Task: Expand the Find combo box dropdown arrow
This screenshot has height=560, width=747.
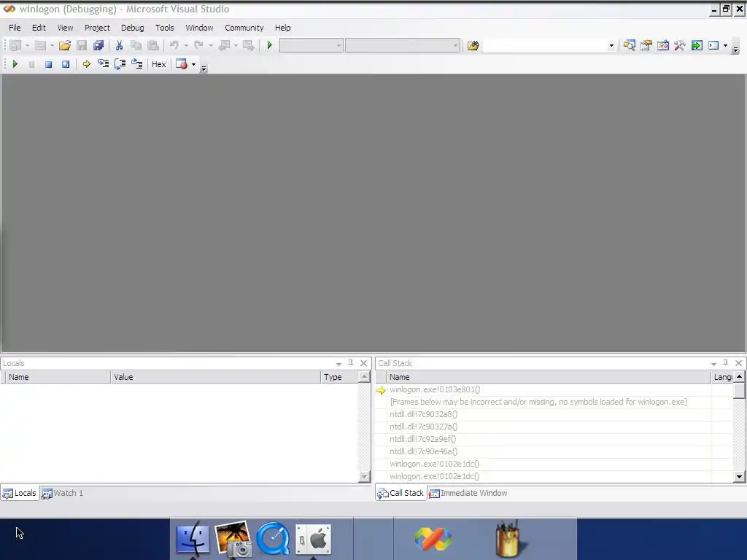Action: coord(611,46)
